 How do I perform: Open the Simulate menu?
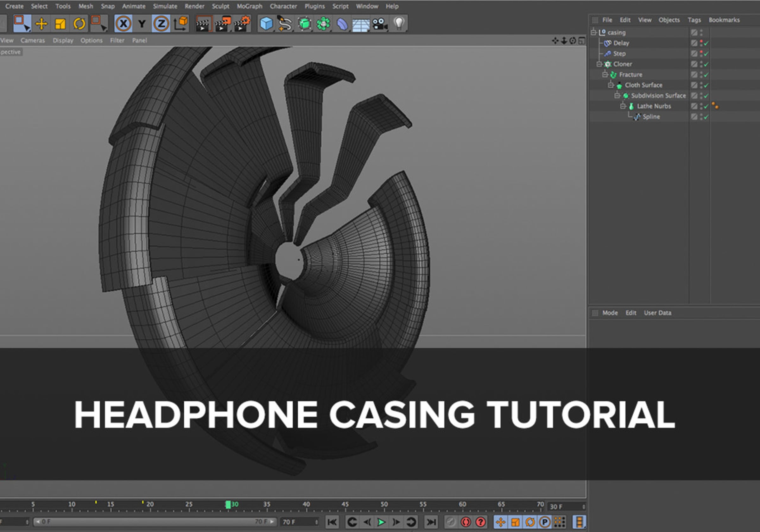coord(165,6)
